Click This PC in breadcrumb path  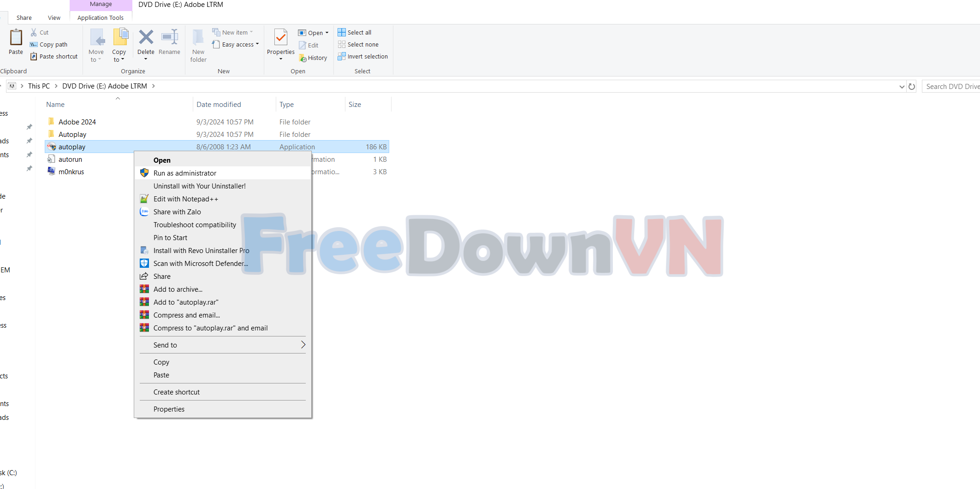(x=39, y=86)
